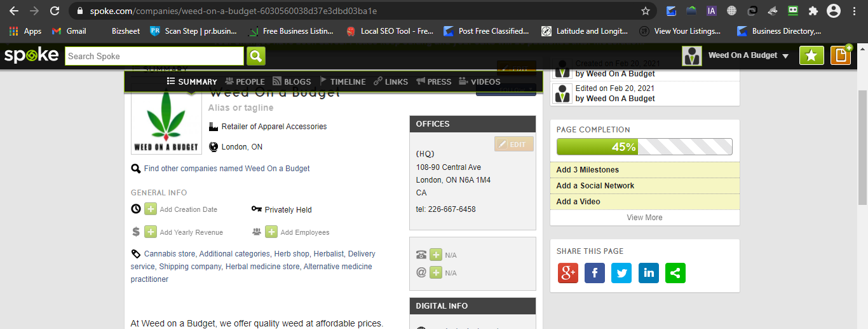Click the Cannabis store tag

tap(170, 254)
